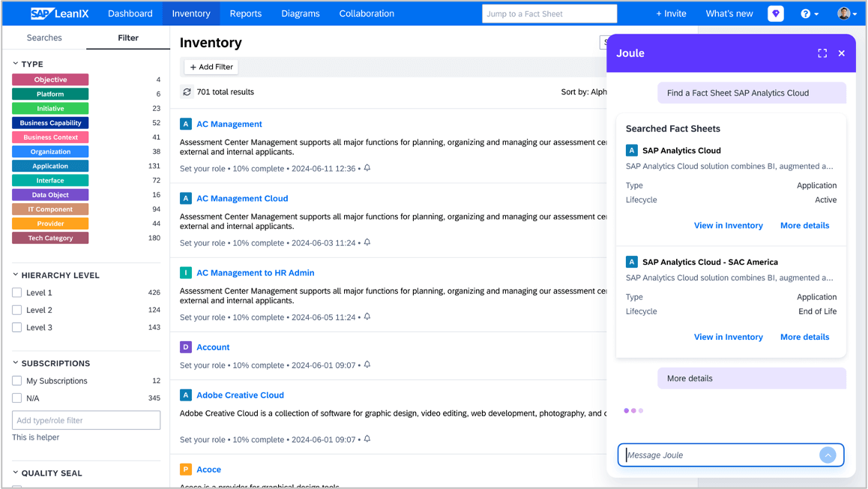Check the Level 1 hierarchy checkbox

17,292
